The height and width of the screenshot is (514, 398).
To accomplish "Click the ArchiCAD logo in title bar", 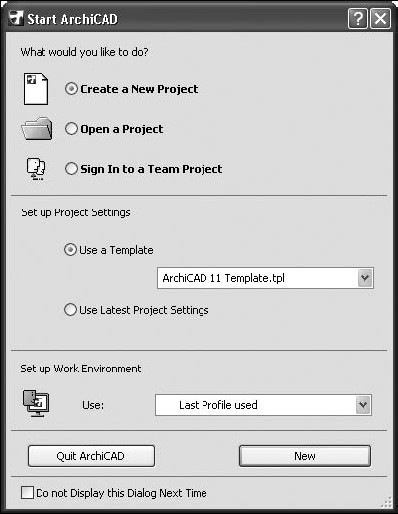I will [16, 18].
